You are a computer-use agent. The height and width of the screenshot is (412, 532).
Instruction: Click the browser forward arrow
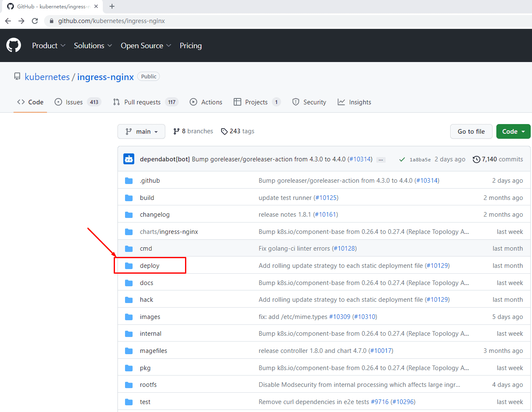(x=21, y=21)
